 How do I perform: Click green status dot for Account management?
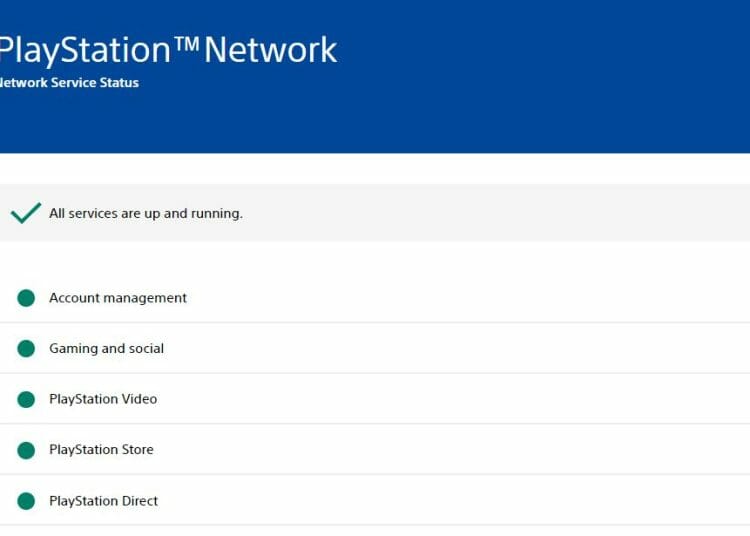click(x=26, y=298)
